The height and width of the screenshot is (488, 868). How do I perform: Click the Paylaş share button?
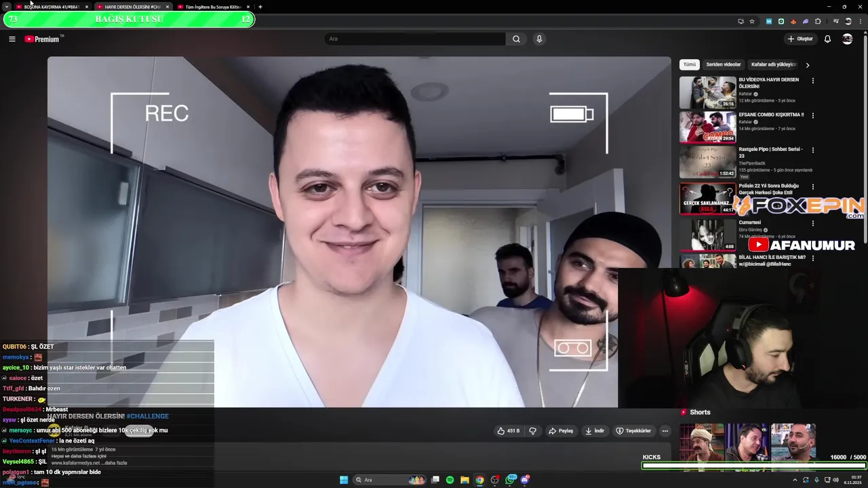[561, 431]
